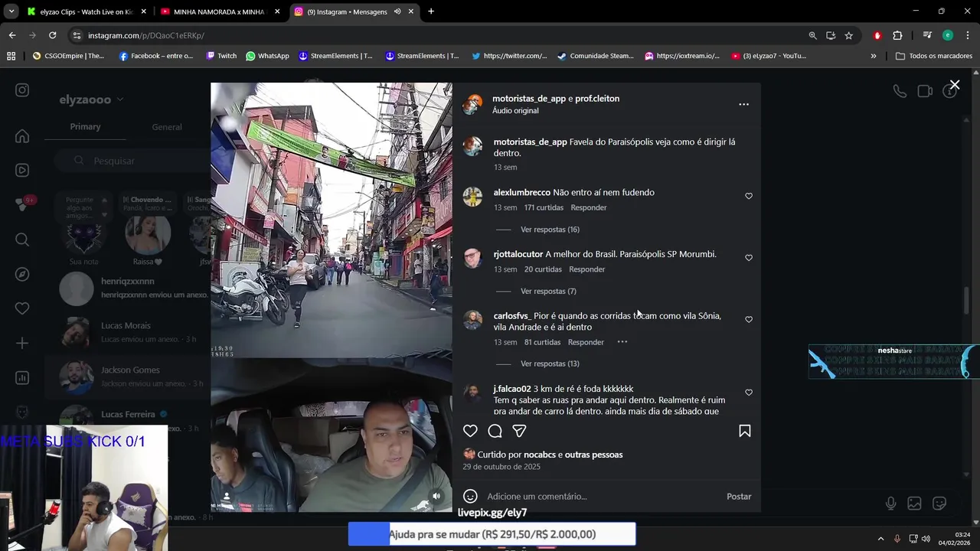Open Twitch bookmark

[221, 56]
